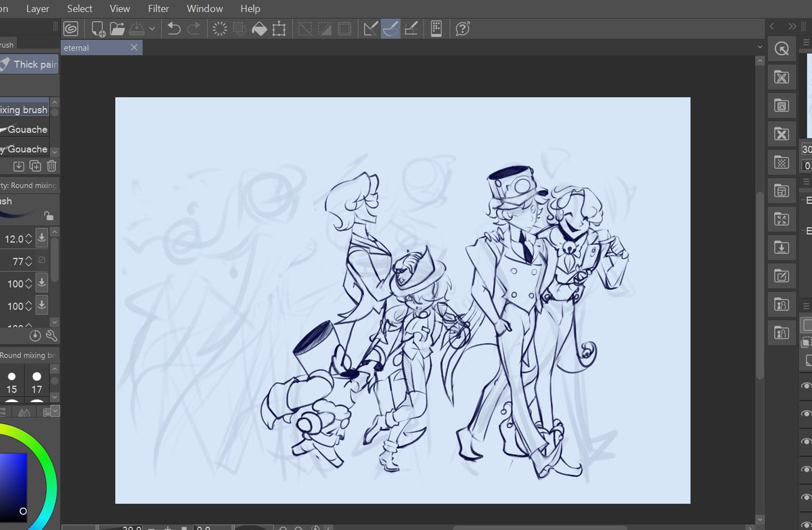Open the Clip Studio launcher icon
This screenshot has height=530, width=812.
[71, 28]
